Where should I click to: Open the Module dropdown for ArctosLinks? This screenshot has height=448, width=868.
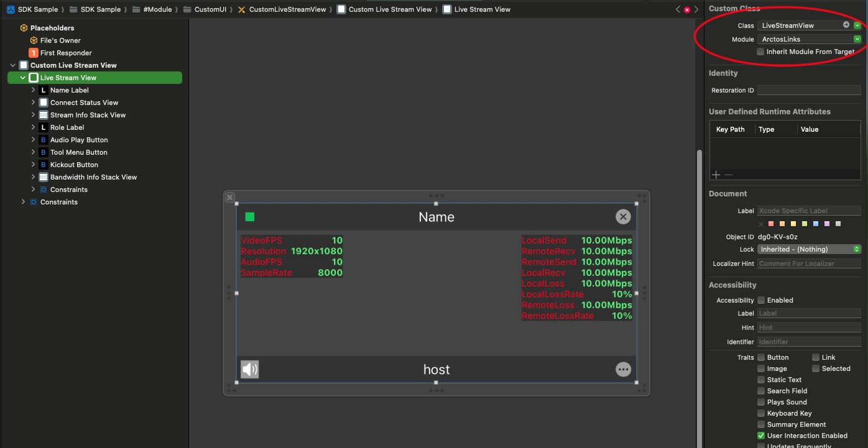[857, 39]
